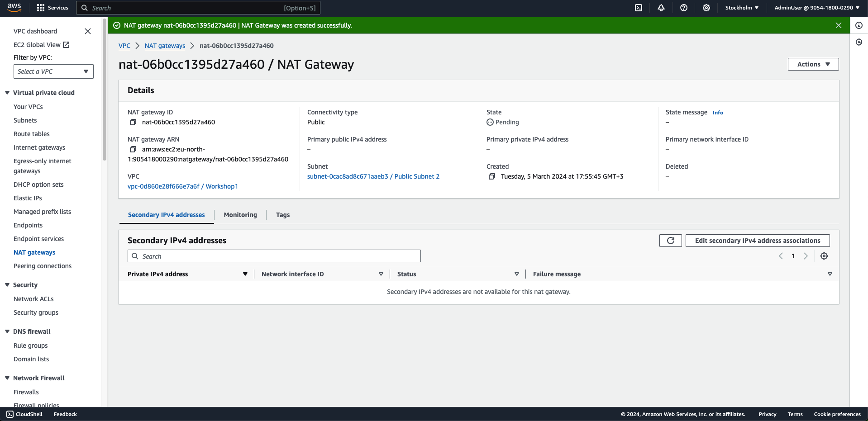The image size is (868, 421).
Task: Click the secondary IPv4 search field
Action: pos(274,256)
